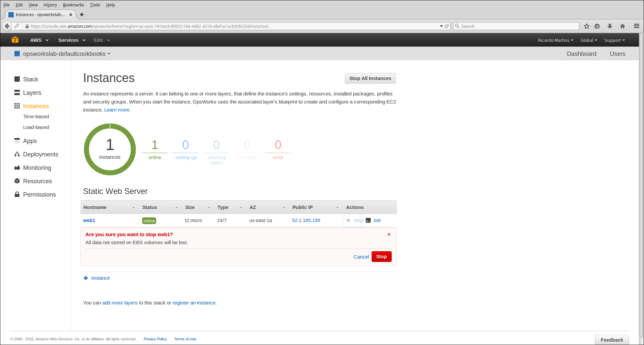644x345 pixels.
Task: Open the Global region dropdown
Action: (x=588, y=40)
